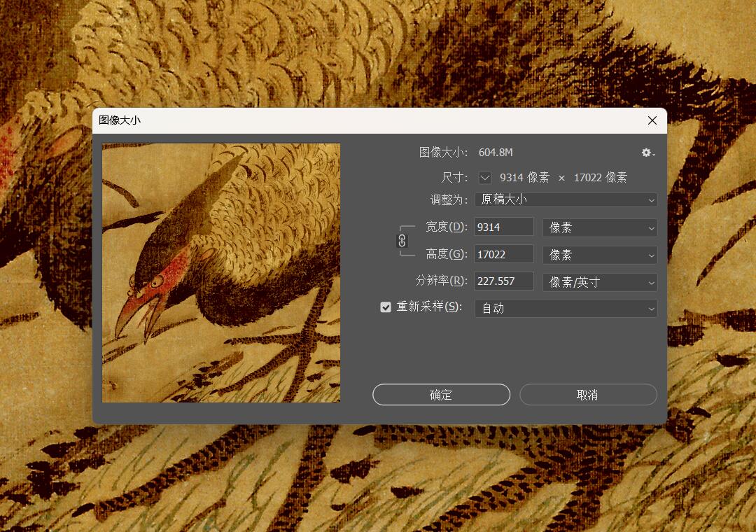Open the 高度 unit 像素 dropdown

point(600,255)
